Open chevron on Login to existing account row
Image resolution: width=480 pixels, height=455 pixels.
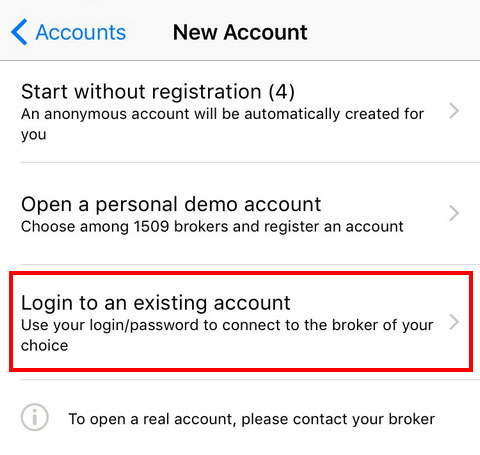(x=454, y=322)
